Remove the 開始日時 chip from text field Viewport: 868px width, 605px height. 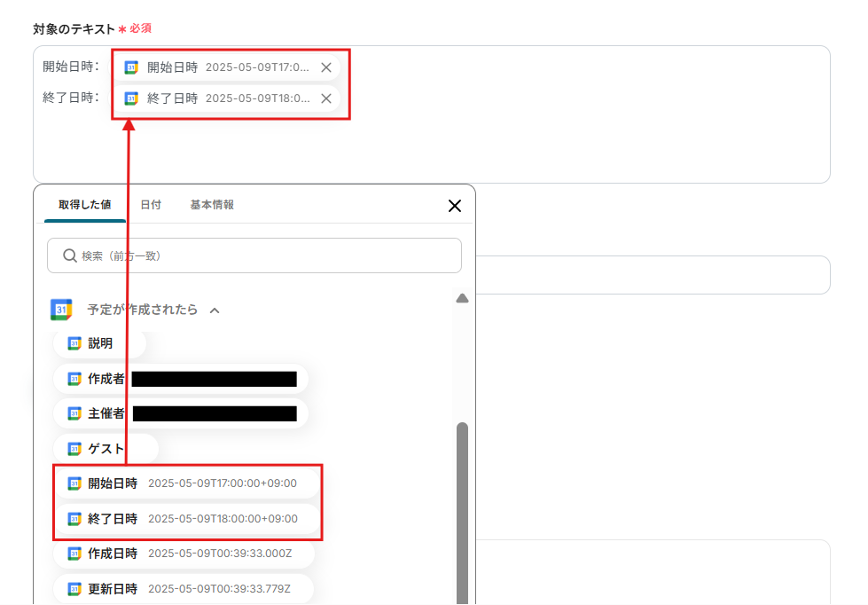pos(326,67)
